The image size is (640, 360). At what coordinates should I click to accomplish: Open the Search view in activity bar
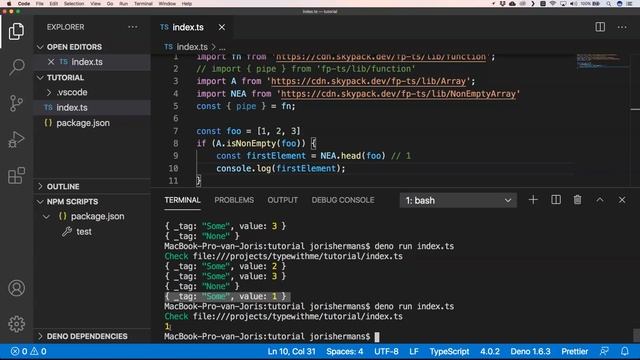16,67
